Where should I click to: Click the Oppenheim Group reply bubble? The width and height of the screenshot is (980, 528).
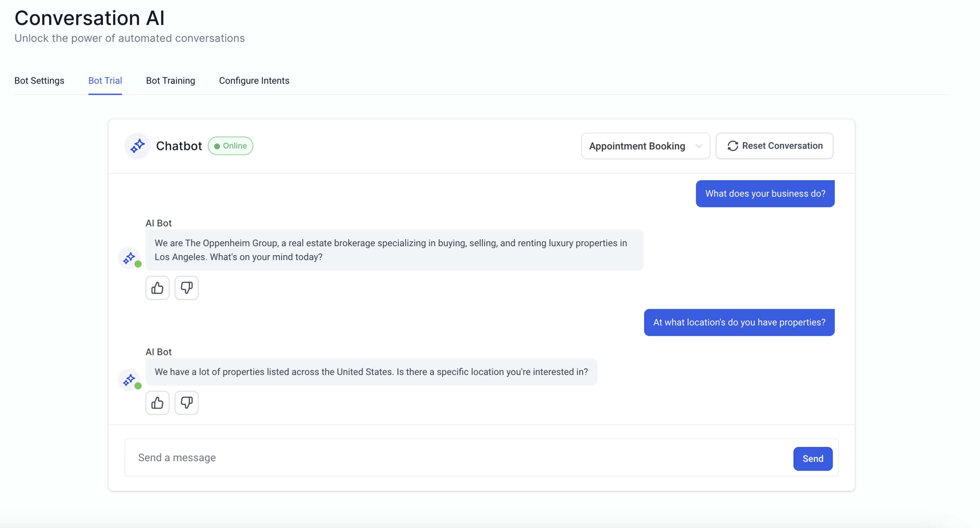pos(394,250)
